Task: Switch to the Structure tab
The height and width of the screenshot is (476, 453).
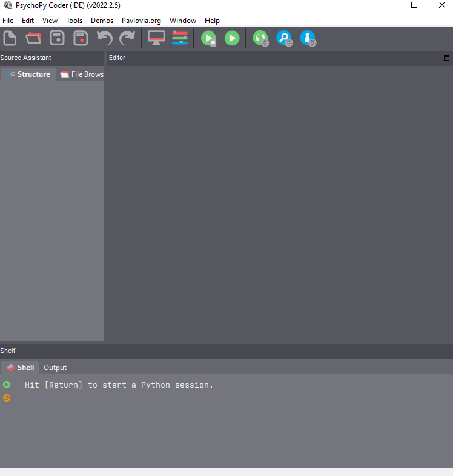Action: coord(28,74)
